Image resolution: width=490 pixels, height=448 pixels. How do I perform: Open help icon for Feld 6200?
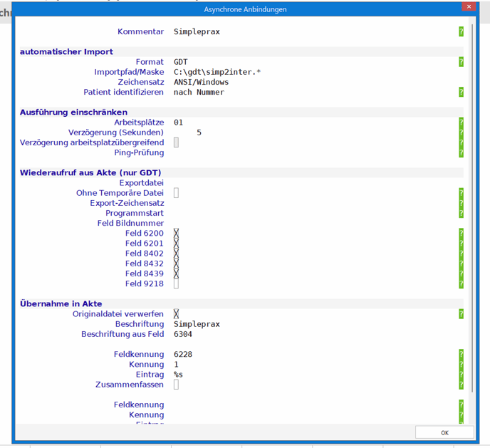click(x=461, y=234)
